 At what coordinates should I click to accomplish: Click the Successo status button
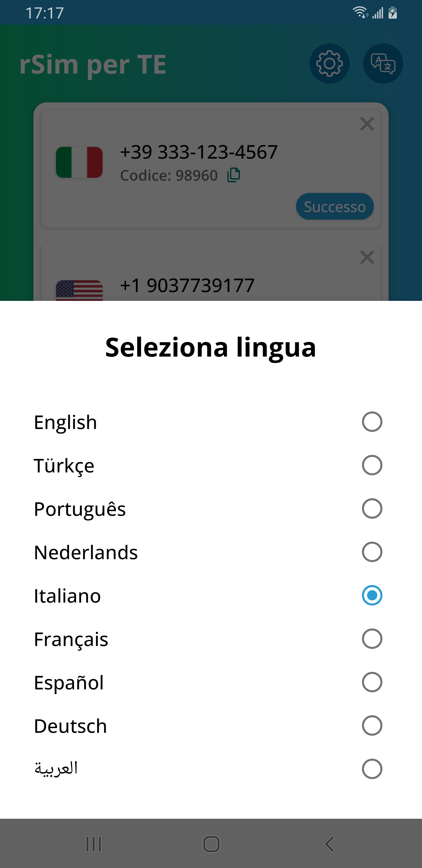pyautogui.click(x=334, y=206)
